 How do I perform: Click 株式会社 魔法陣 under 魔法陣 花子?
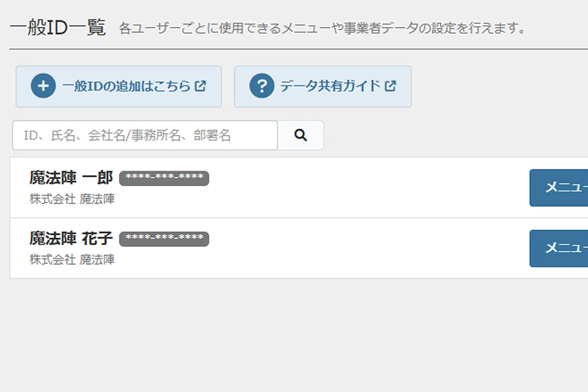(72, 260)
